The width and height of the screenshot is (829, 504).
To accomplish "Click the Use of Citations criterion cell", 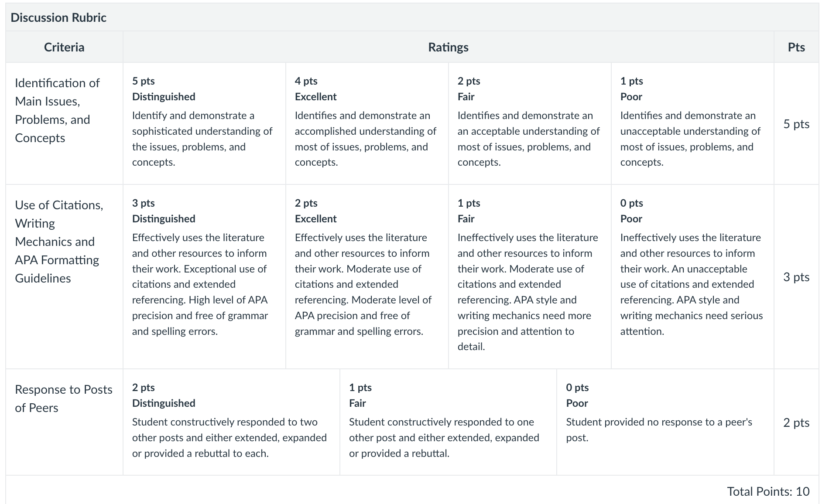I will (64, 276).
